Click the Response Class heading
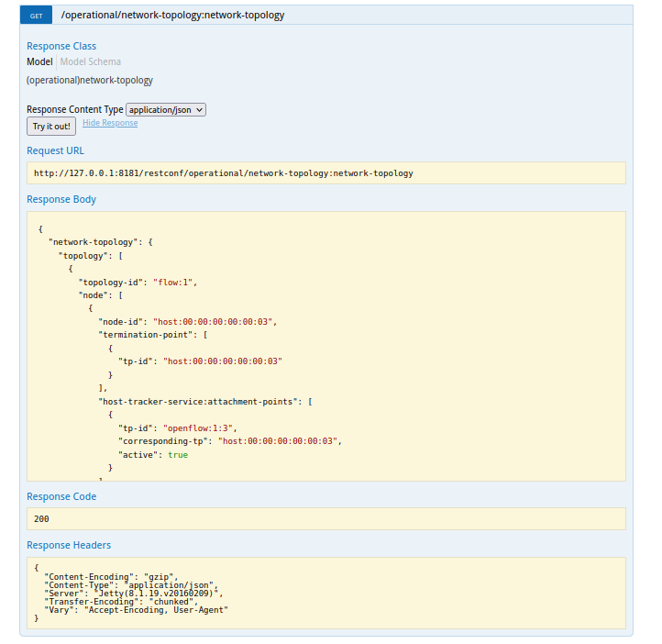The image size is (662, 644). coord(61,46)
